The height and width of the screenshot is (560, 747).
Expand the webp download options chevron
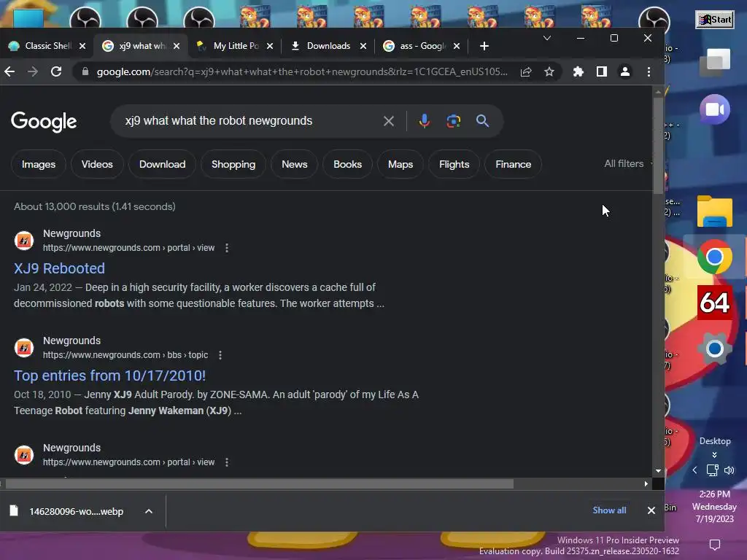(149, 511)
